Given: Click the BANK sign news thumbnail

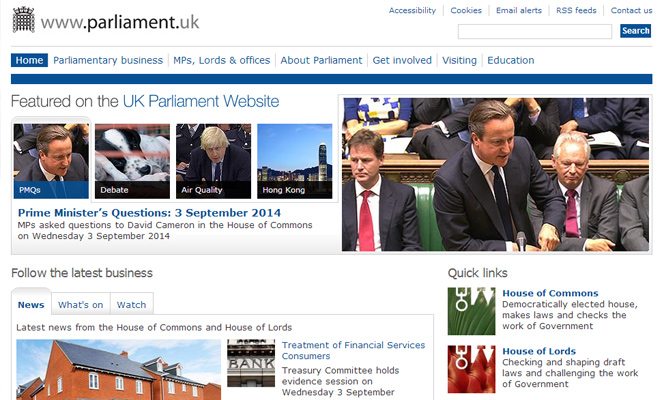Looking at the screenshot, I should point(251,363).
